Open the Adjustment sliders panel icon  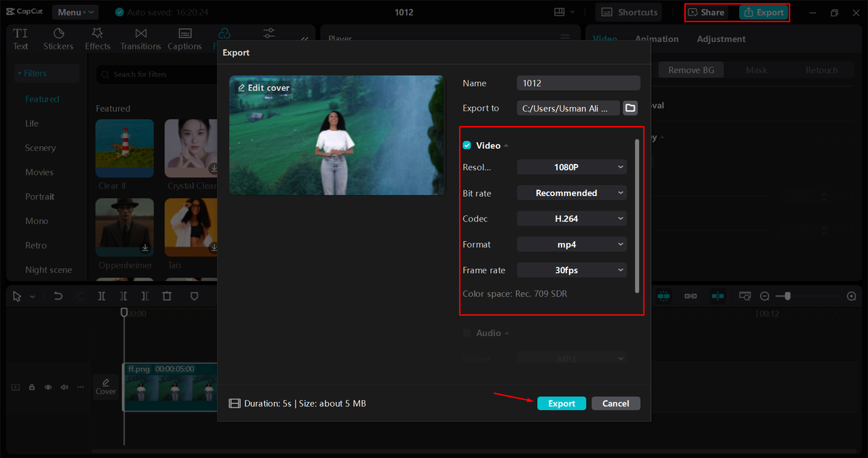[x=269, y=34]
